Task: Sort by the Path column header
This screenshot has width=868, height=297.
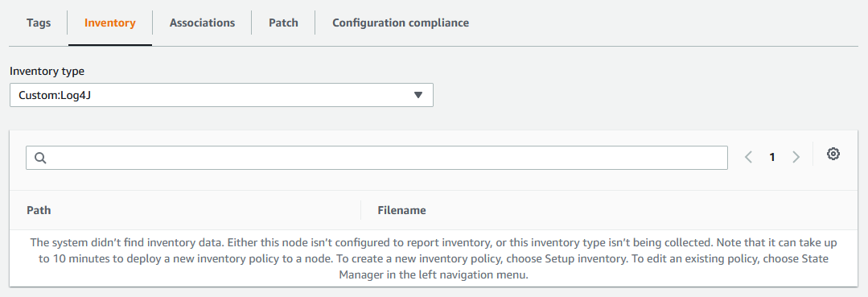Action: [39, 211]
